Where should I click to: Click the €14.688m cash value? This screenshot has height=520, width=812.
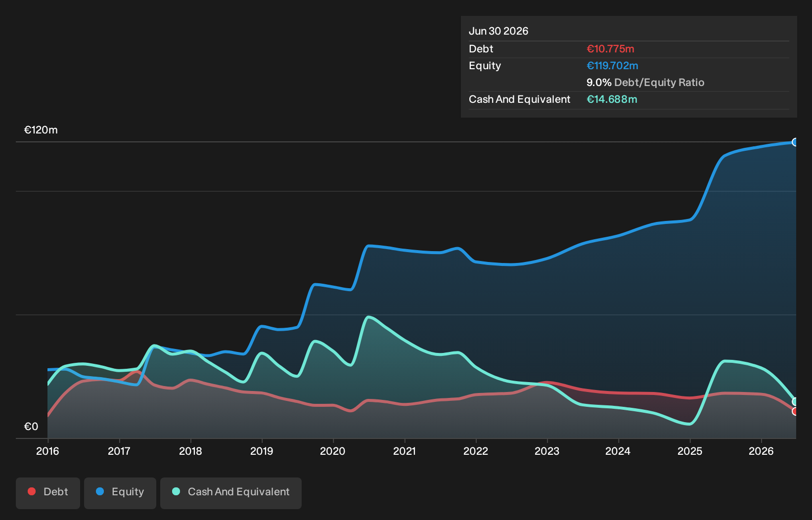point(612,99)
